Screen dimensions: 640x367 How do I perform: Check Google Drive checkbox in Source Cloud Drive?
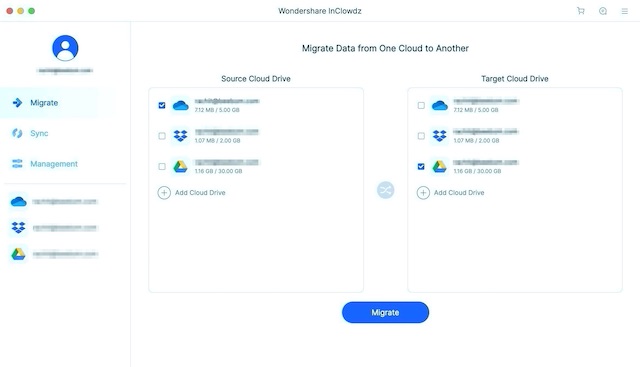pyautogui.click(x=162, y=167)
